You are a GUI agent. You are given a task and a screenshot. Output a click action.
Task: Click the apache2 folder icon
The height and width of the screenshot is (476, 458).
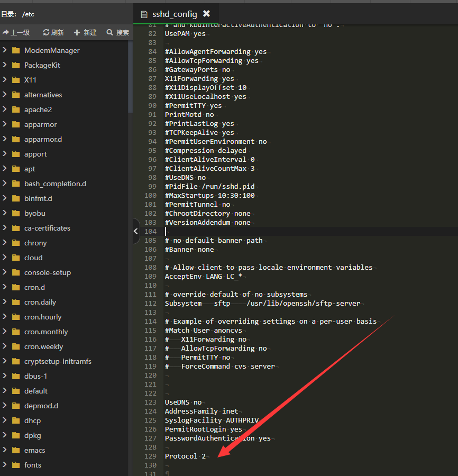15,110
